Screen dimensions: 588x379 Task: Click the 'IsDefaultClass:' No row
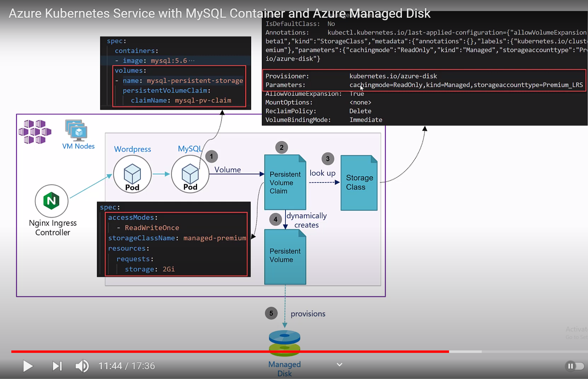(300, 24)
